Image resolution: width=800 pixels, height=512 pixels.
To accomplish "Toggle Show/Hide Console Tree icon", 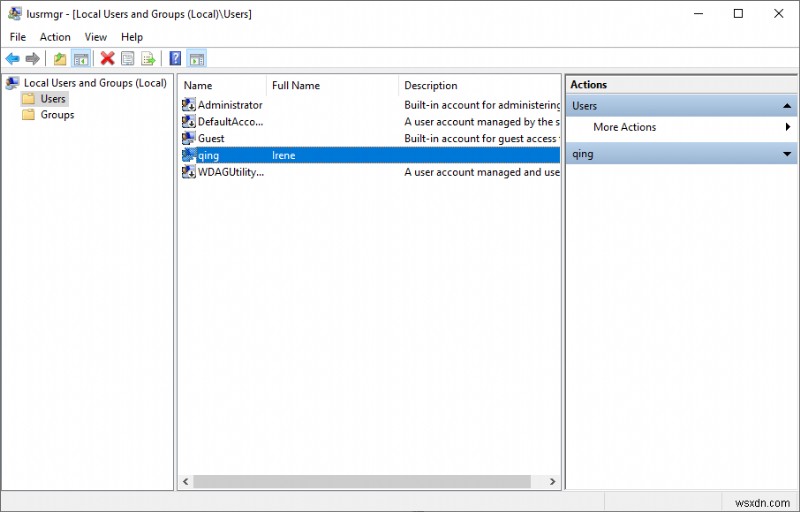I will coord(81,59).
